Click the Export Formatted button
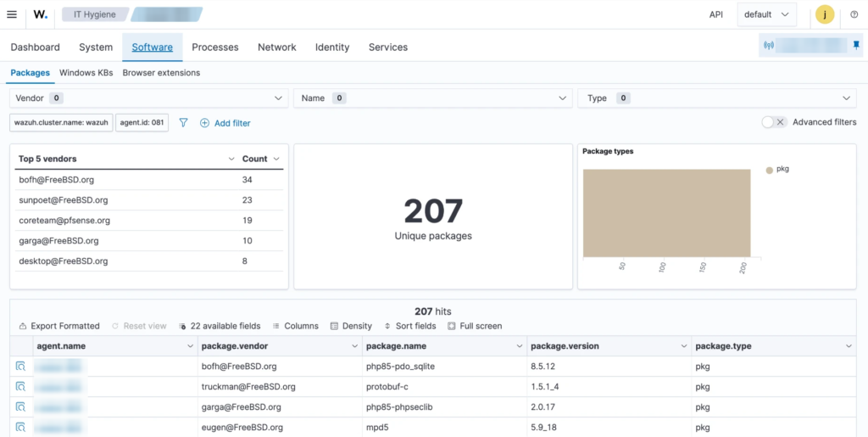 [x=59, y=326]
